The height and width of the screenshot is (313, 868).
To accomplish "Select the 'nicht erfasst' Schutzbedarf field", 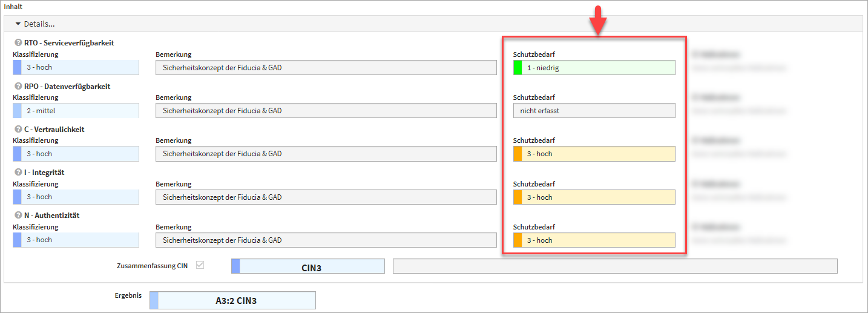I will [x=594, y=111].
